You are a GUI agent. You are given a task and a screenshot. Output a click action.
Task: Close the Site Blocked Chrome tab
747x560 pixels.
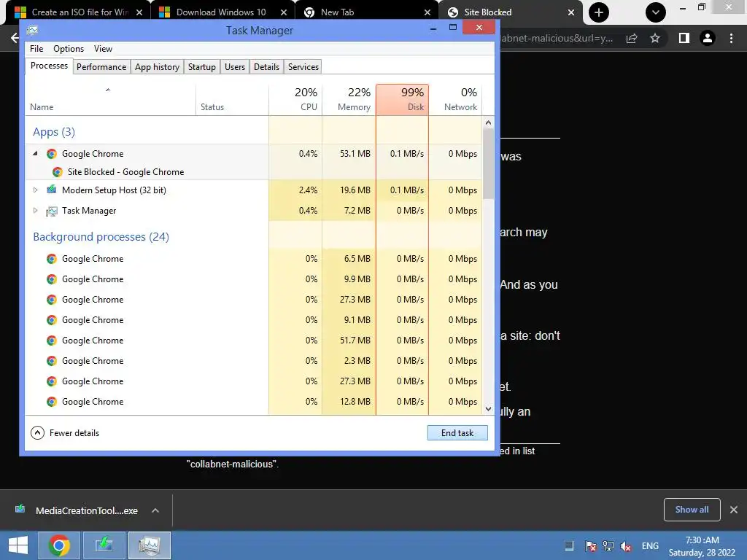click(x=570, y=12)
